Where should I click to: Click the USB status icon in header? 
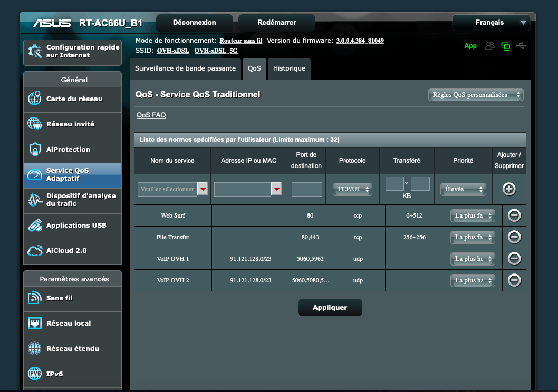click(x=521, y=46)
